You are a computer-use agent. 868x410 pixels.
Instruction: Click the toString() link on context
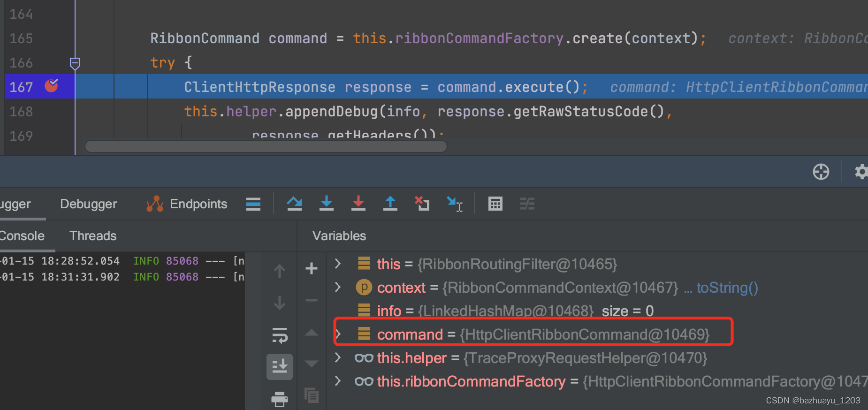point(727,288)
